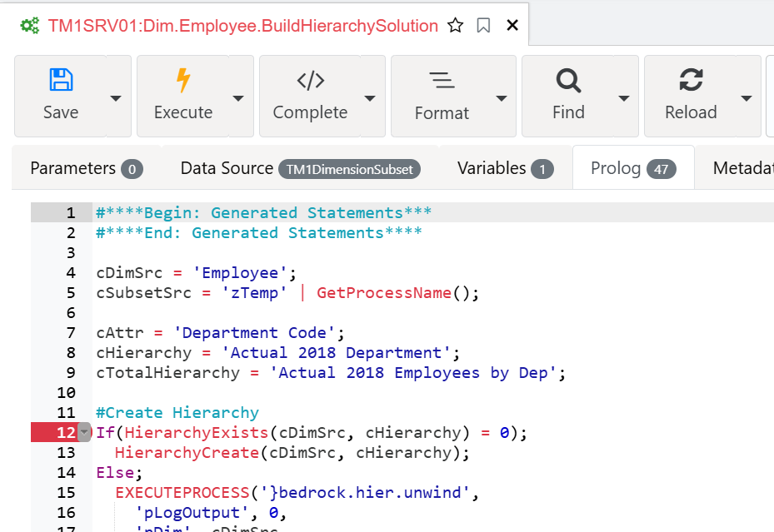
Task: Click the Save floppy disk icon
Action: click(x=61, y=80)
